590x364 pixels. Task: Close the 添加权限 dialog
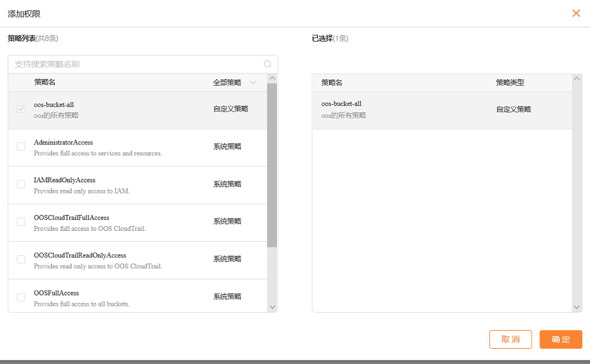[x=575, y=13]
